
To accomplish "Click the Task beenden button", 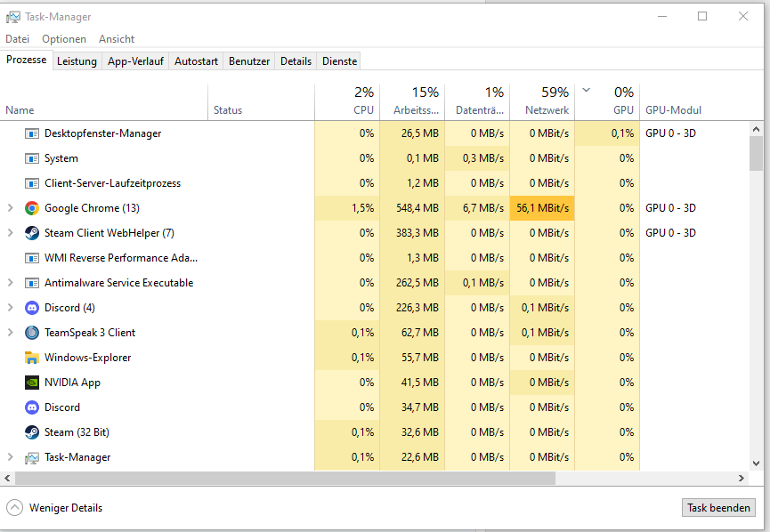I will (x=718, y=507).
